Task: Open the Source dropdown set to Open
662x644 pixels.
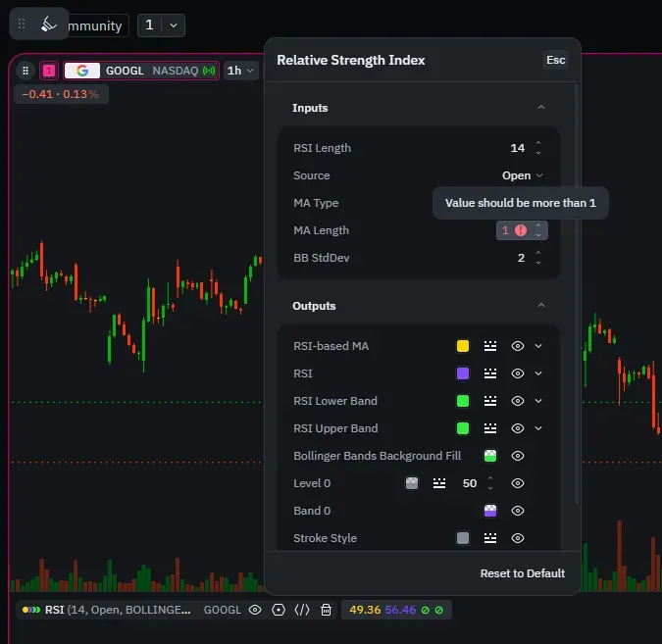Action: tap(522, 175)
